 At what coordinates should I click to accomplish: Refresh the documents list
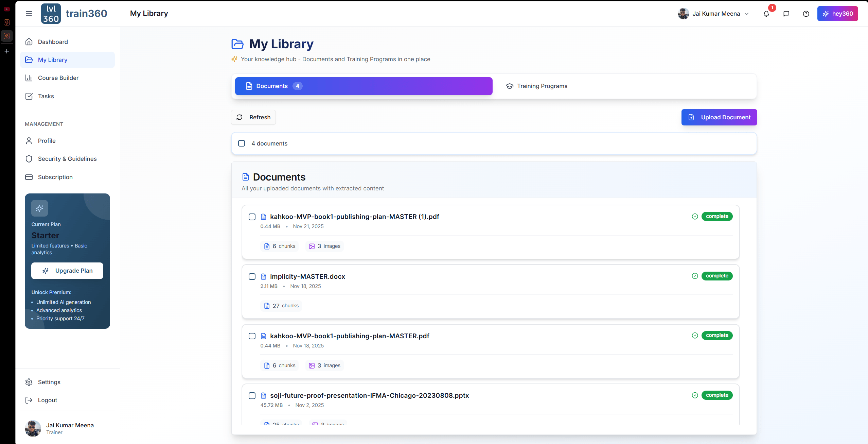tap(253, 117)
